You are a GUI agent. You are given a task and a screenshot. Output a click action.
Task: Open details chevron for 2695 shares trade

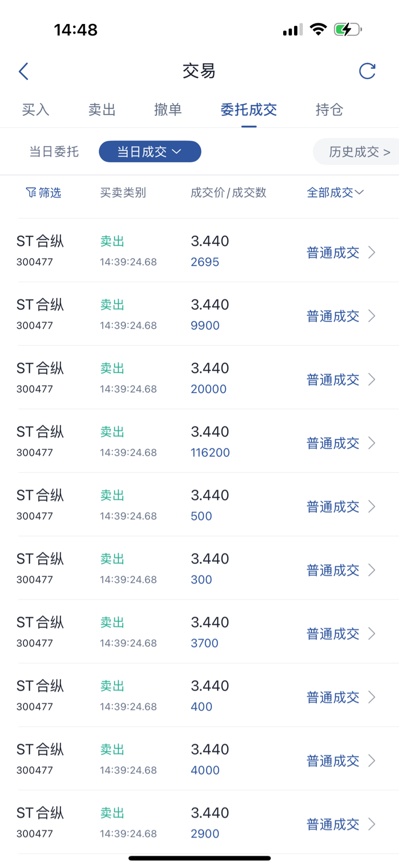[372, 253]
